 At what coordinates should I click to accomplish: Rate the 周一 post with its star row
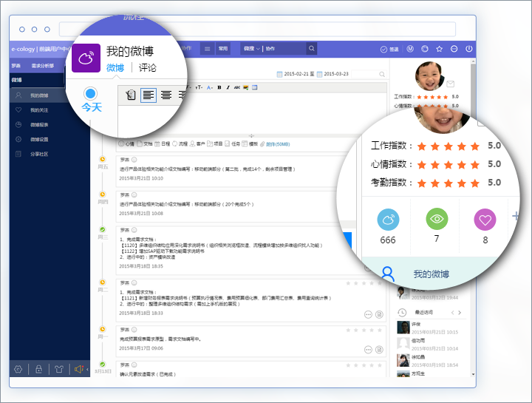pyautogui.click(x=364, y=330)
